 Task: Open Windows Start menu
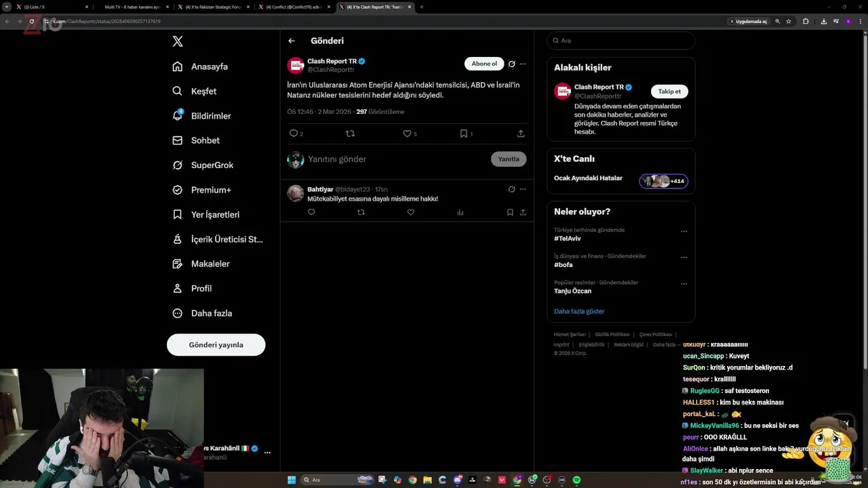click(x=292, y=480)
